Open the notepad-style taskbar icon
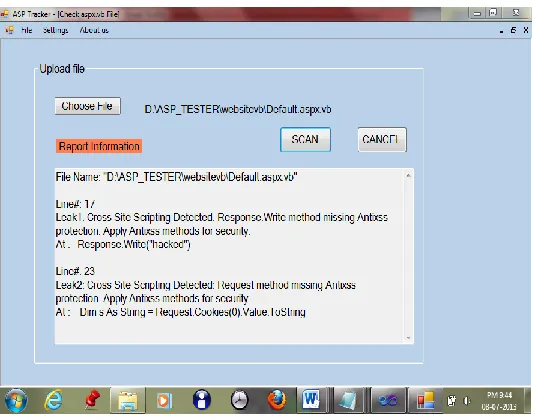Viewport: 534px width, 420px height. click(x=348, y=400)
